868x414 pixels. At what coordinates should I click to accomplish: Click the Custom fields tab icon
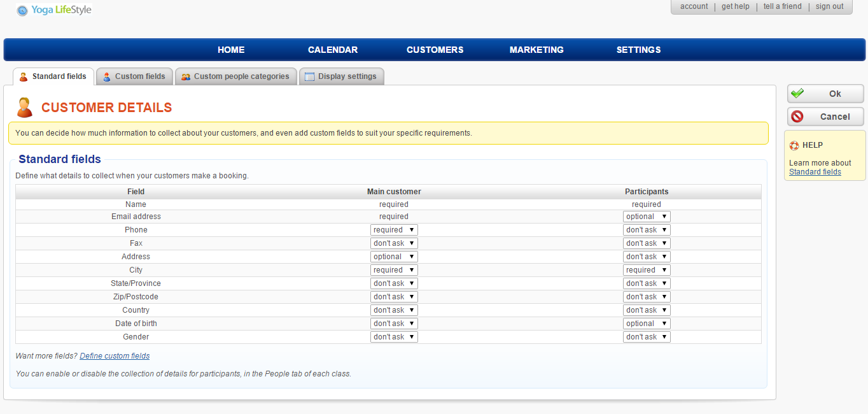click(107, 76)
